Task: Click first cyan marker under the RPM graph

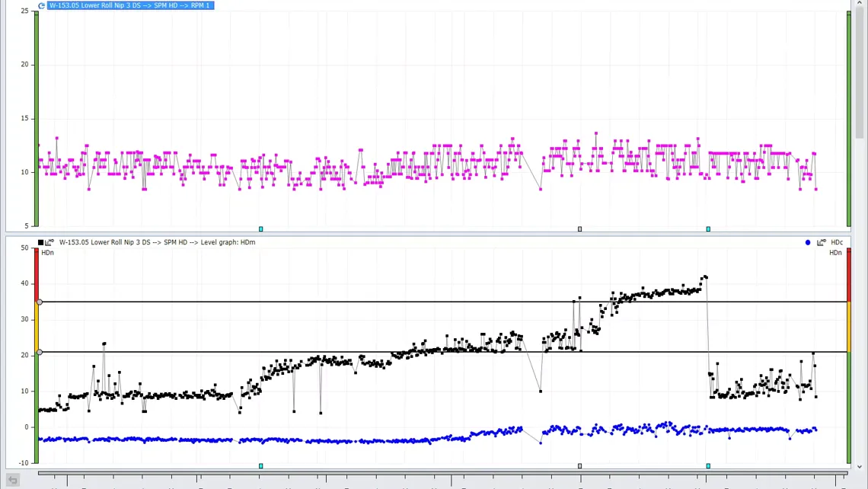Action: coord(261,229)
